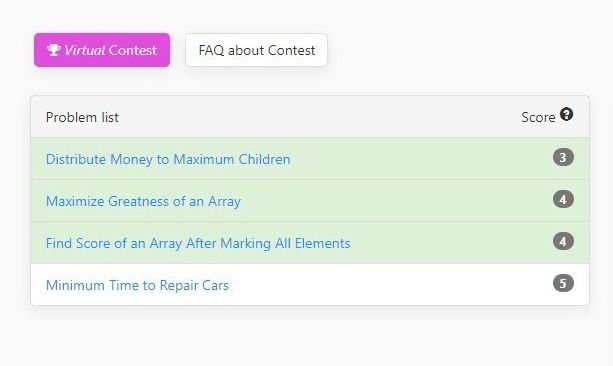Click the score badge showing 3
This screenshot has width=613, height=366.
click(563, 157)
